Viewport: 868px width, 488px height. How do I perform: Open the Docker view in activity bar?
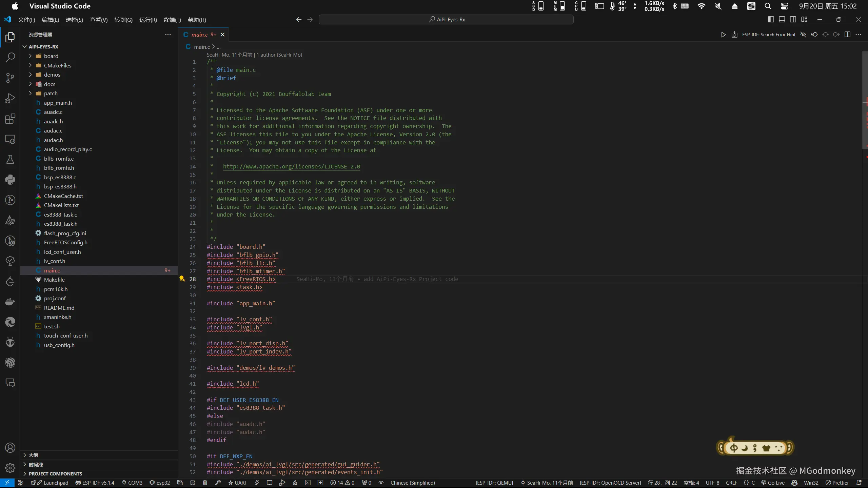point(10,302)
